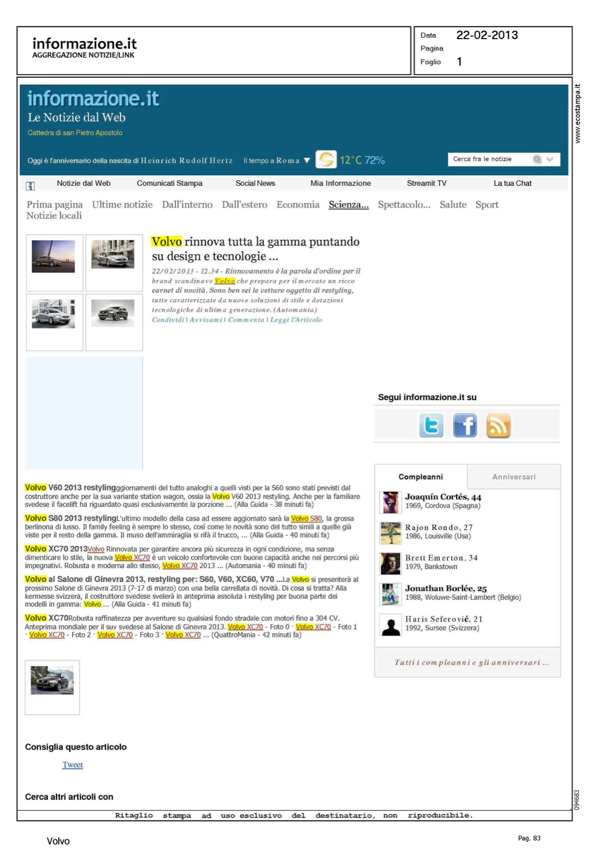The width and height of the screenshot is (616, 865).
Task: Open Leggi l'Articolo link
Action: pos(296,319)
